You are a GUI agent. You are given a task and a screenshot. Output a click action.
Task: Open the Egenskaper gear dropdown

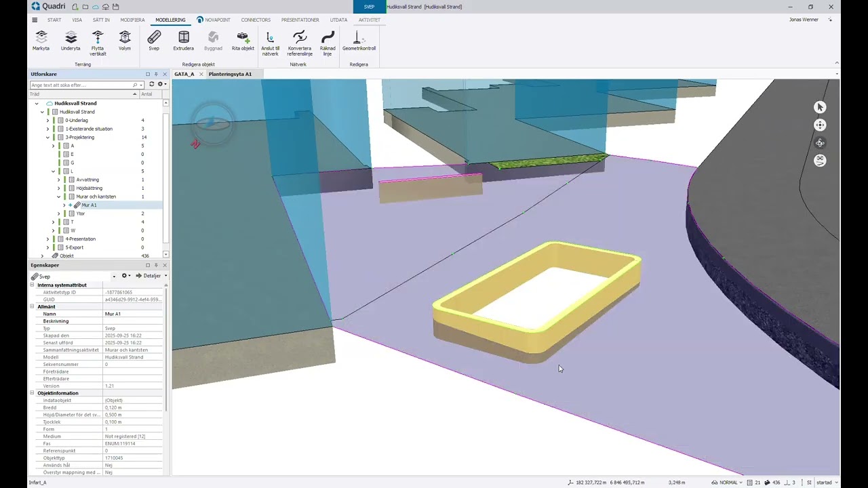[x=126, y=276]
